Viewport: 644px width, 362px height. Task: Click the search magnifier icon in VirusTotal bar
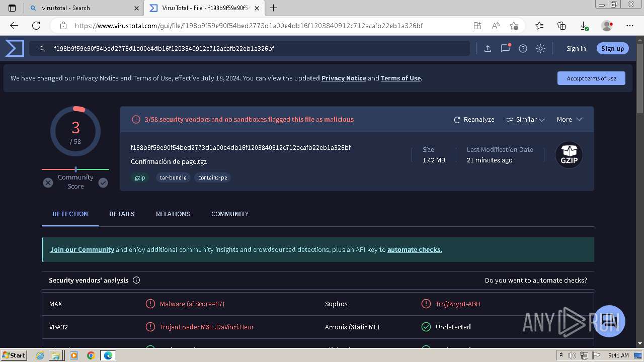43,49
